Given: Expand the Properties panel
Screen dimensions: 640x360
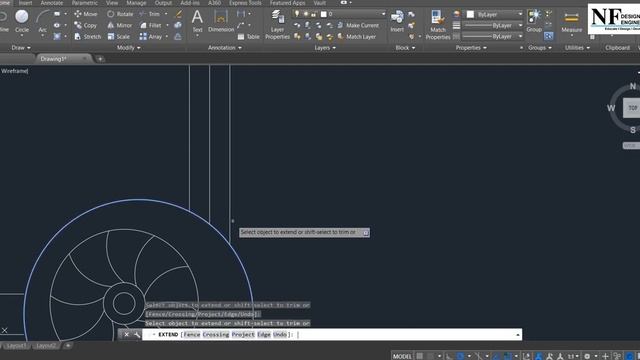Looking at the screenshot, I should coord(471,48).
